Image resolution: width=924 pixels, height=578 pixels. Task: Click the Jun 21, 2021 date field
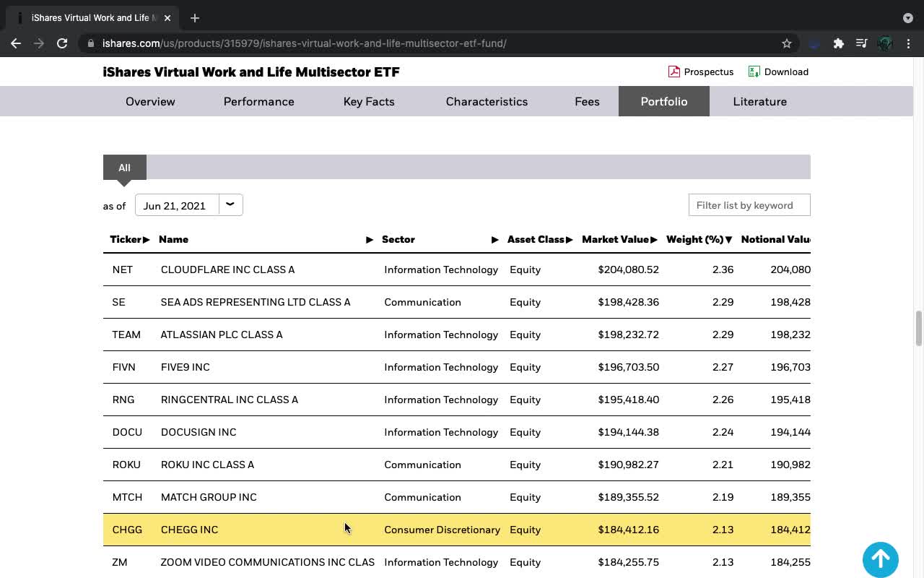(x=176, y=205)
